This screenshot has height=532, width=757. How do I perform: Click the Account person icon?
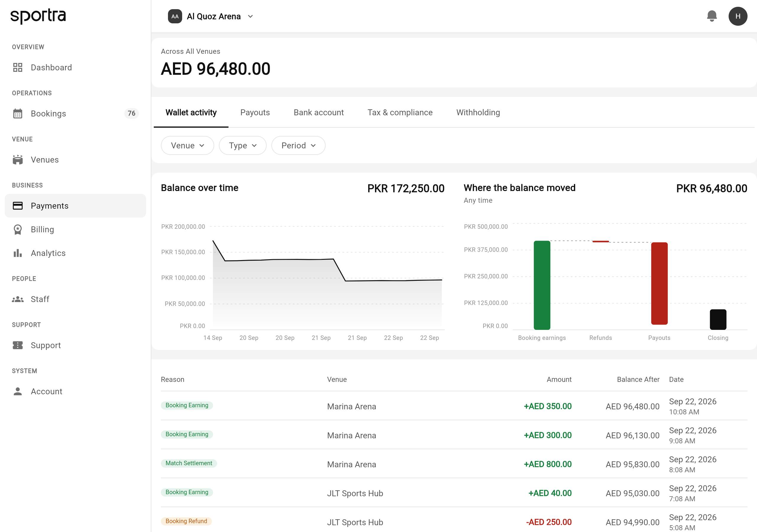[x=18, y=392]
